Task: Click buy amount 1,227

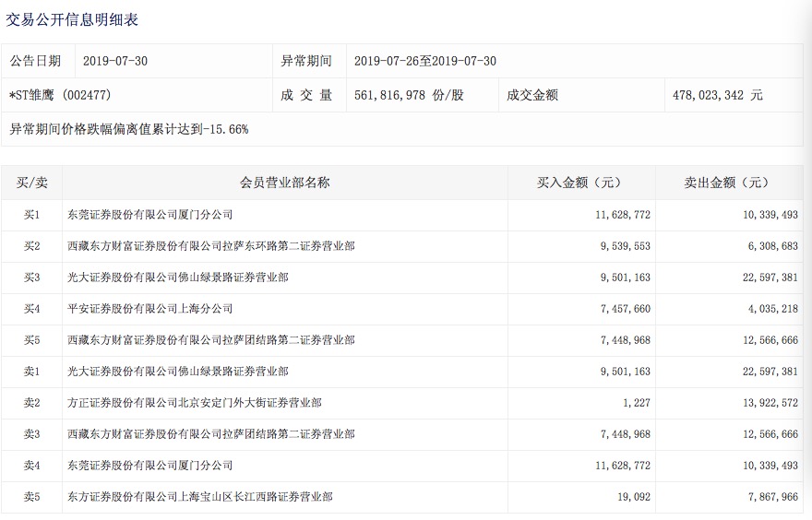Action: click(637, 403)
